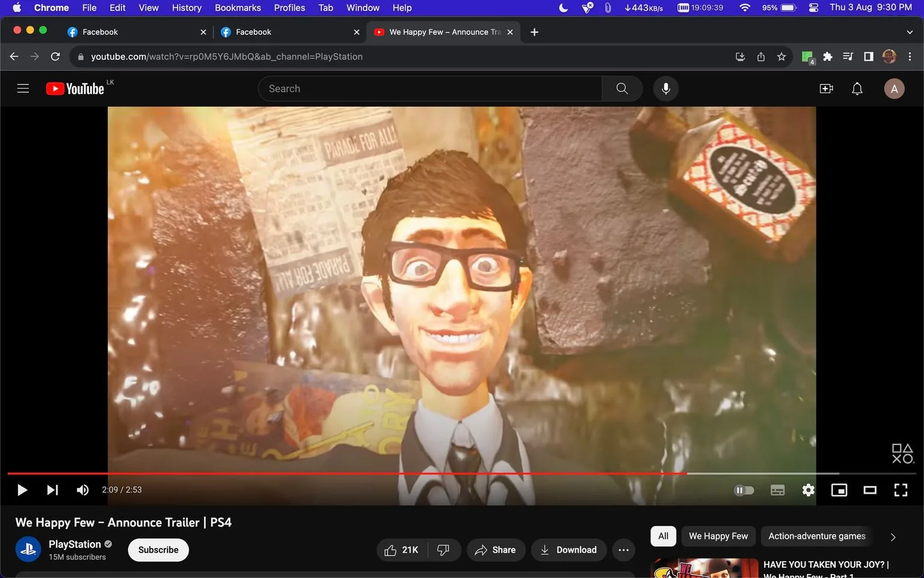Open the more actions menu under the video

coord(623,550)
